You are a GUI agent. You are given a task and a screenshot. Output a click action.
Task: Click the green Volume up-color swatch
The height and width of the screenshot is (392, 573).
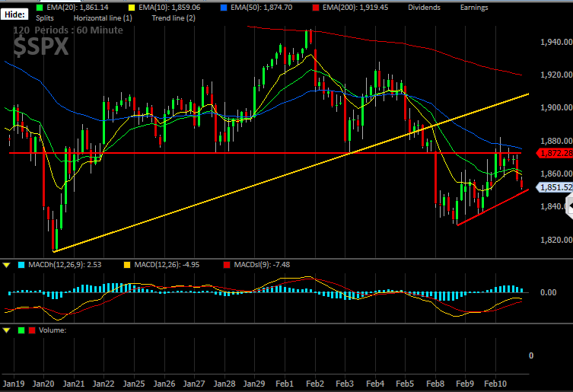(21, 330)
